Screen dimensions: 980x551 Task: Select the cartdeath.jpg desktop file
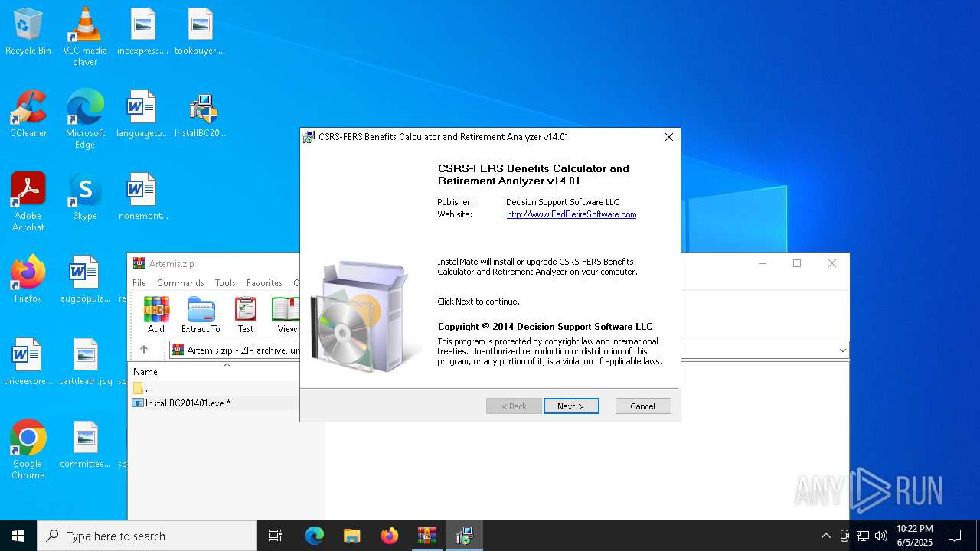pyautogui.click(x=85, y=363)
